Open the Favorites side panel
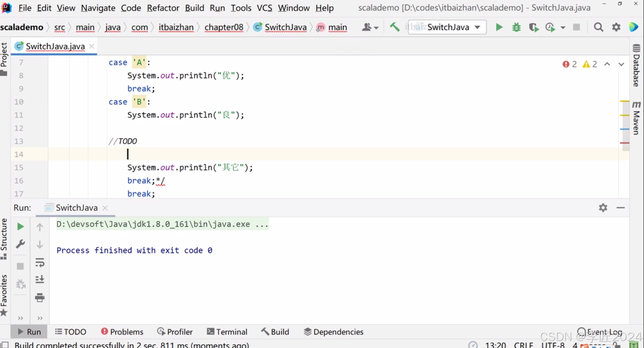 point(4,296)
